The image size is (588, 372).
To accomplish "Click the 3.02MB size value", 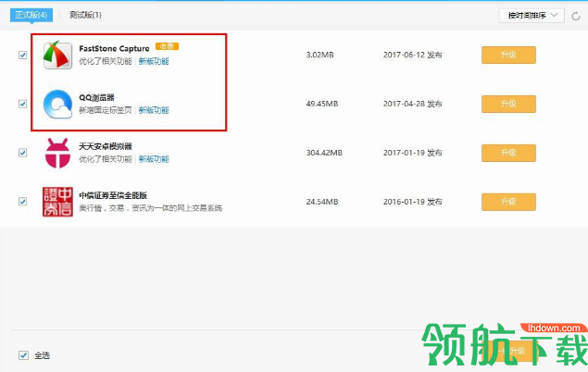I will pos(319,56).
